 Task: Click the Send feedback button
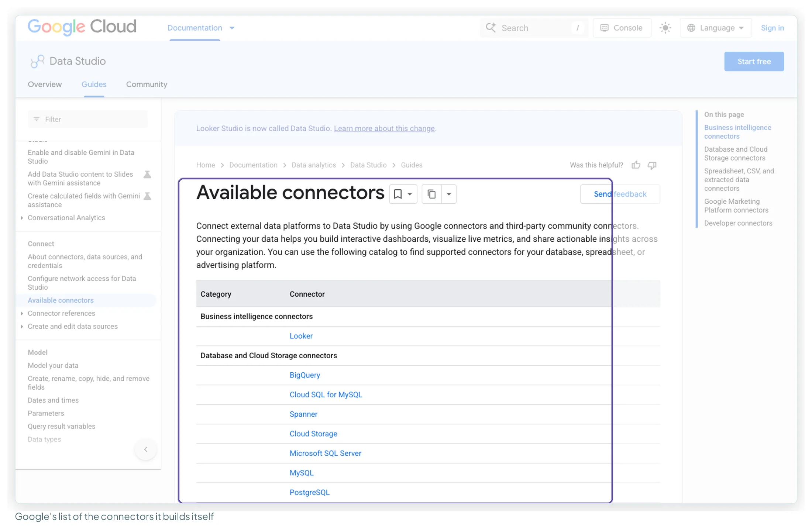tap(620, 194)
